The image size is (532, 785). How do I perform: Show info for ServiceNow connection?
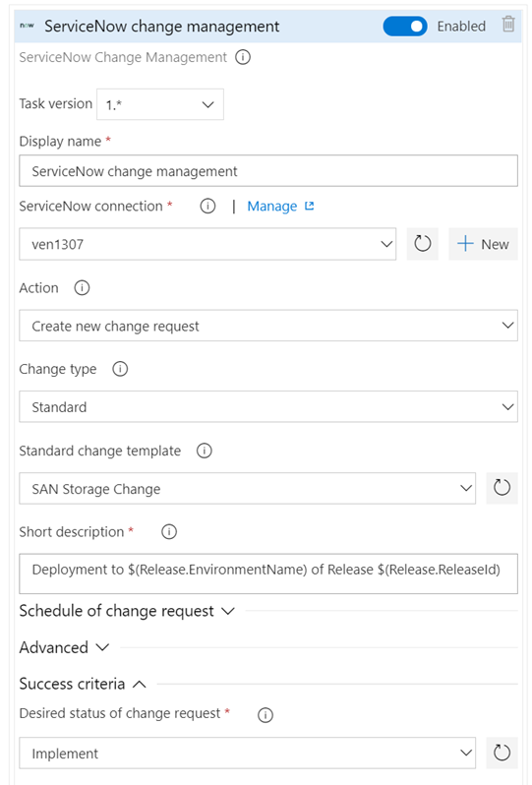click(x=207, y=206)
